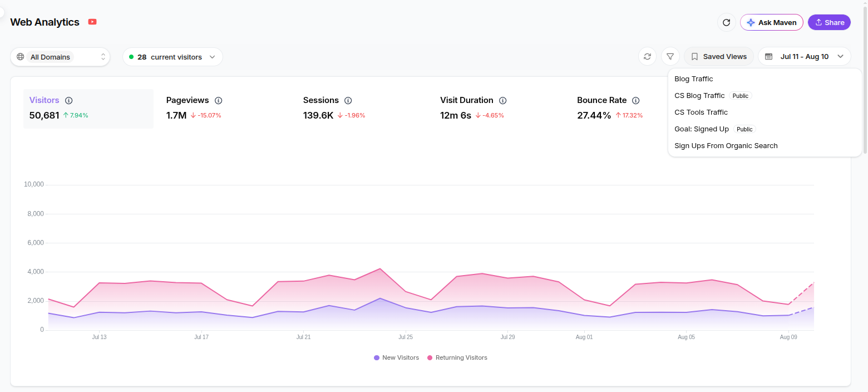Click the 139.6K sessions value

click(x=318, y=115)
